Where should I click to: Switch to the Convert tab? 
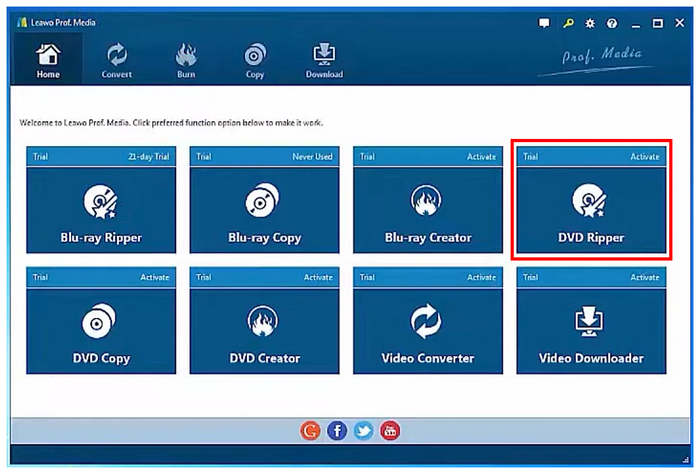pyautogui.click(x=117, y=60)
